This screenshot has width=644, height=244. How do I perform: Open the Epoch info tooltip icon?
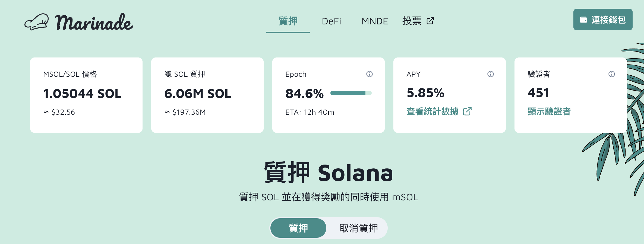[370, 74]
